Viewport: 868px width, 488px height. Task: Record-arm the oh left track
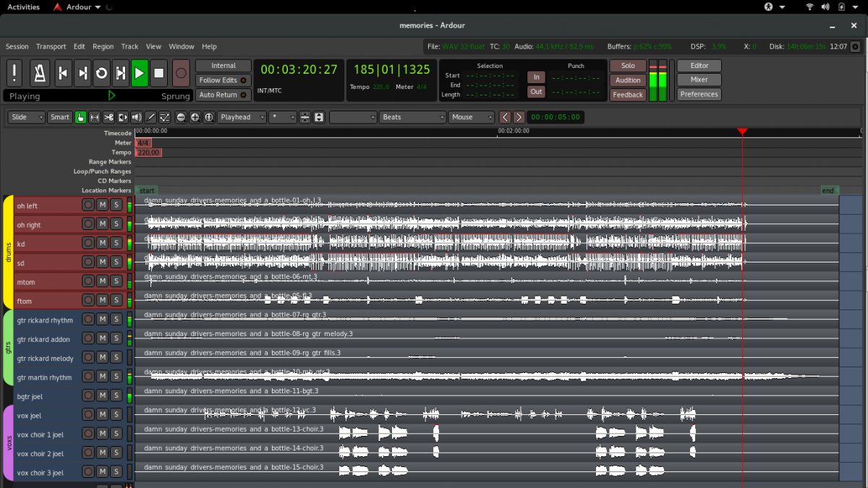click(x=88, y=205)
